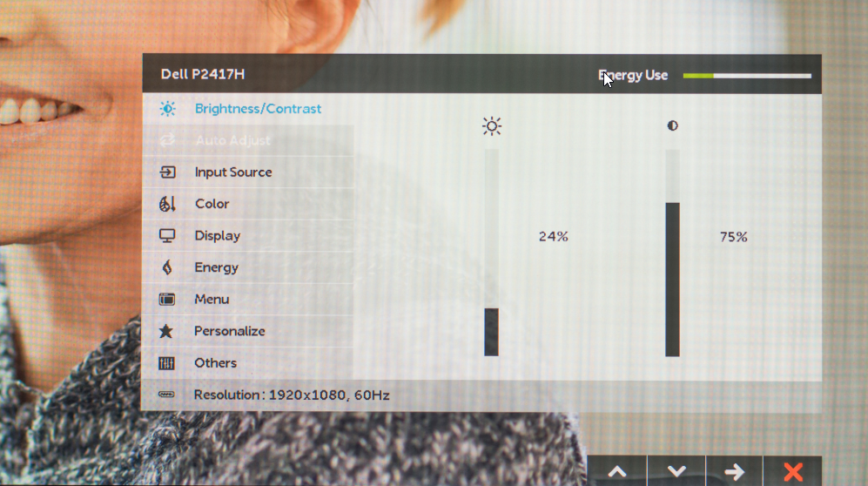This screenshot has height=486, width=868.
Task: Click the brightness sun icon above slider
Action: pos(492,126)
